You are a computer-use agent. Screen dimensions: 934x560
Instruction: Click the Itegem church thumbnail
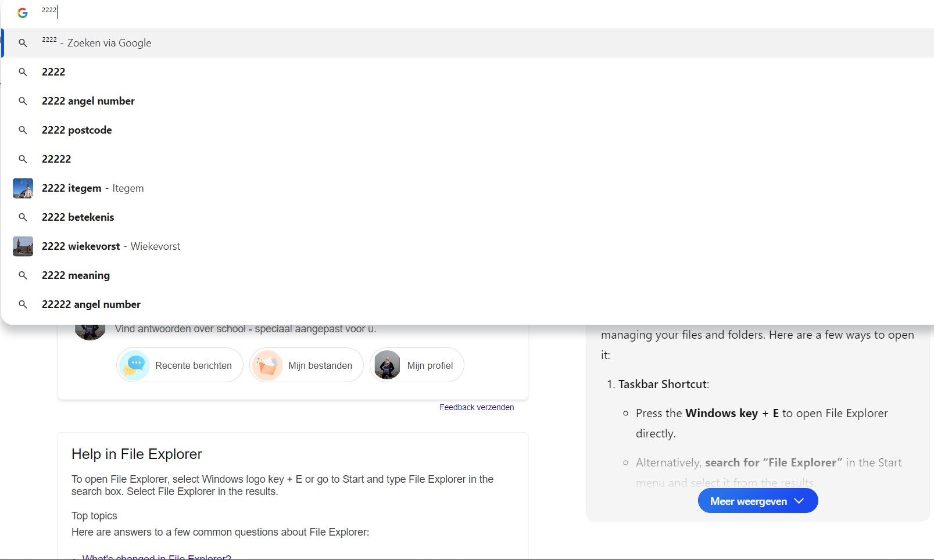tap(23, 188)
